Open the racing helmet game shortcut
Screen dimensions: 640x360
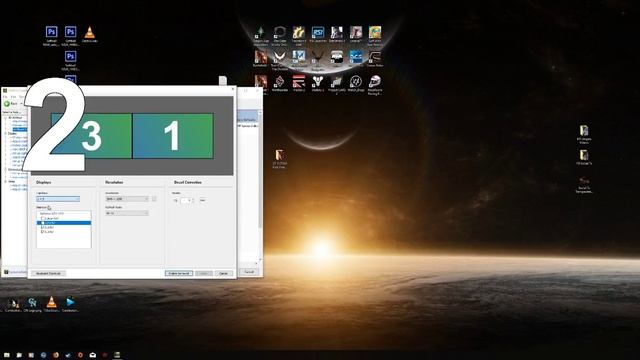375,82
